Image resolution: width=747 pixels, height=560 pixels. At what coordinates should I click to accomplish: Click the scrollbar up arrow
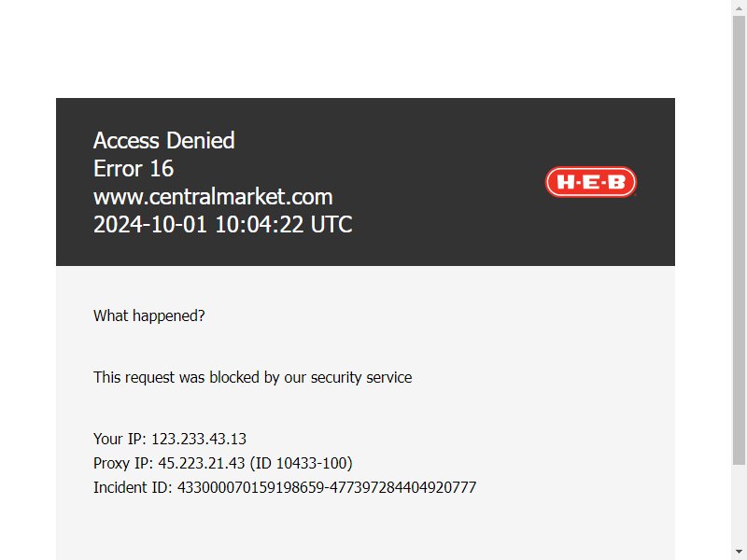click(739, 8)
